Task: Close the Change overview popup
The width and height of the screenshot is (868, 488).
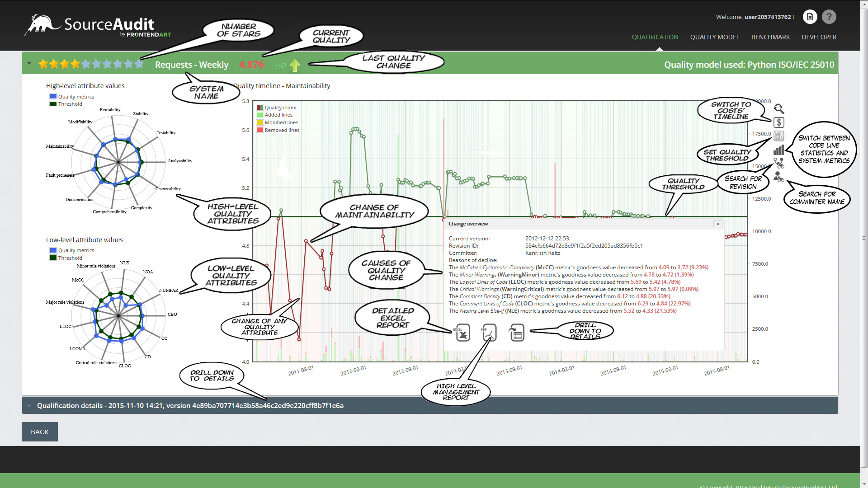Action: click(718, 224)
